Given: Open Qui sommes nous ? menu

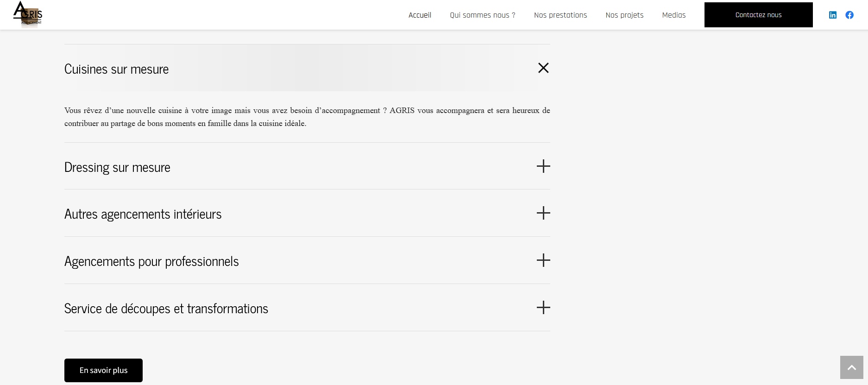Looking at the screenshot, I should (483, 15).
